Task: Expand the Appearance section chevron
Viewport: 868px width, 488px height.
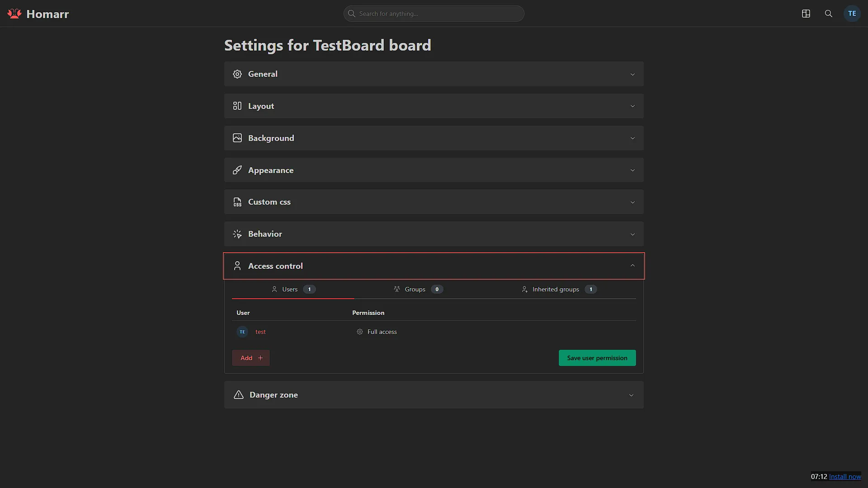Action: [632, 170]
